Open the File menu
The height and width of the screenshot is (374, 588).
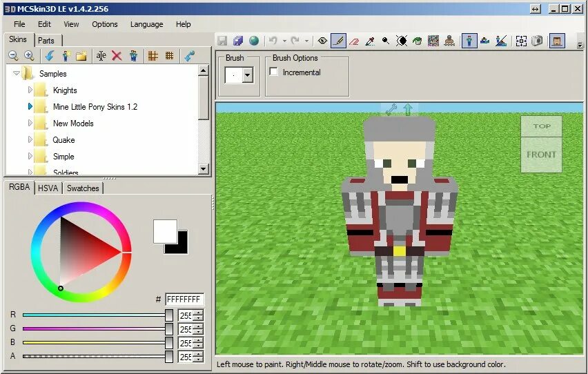19,24
